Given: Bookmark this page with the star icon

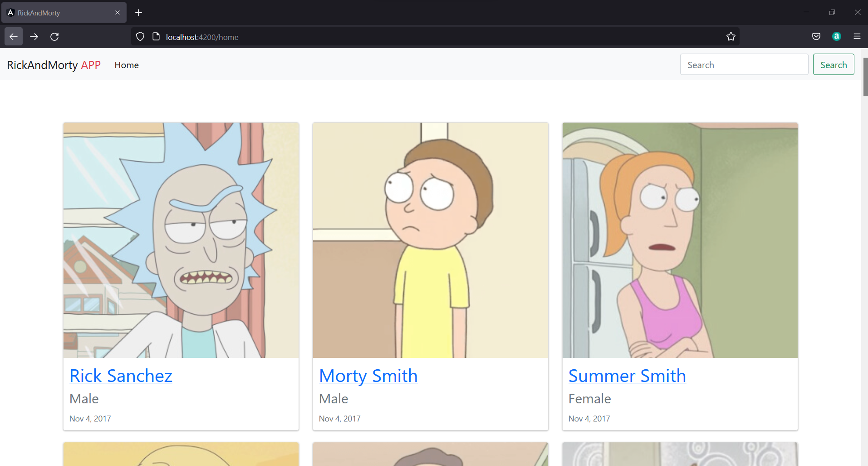Looking at the screenshot, I should 731,37.
